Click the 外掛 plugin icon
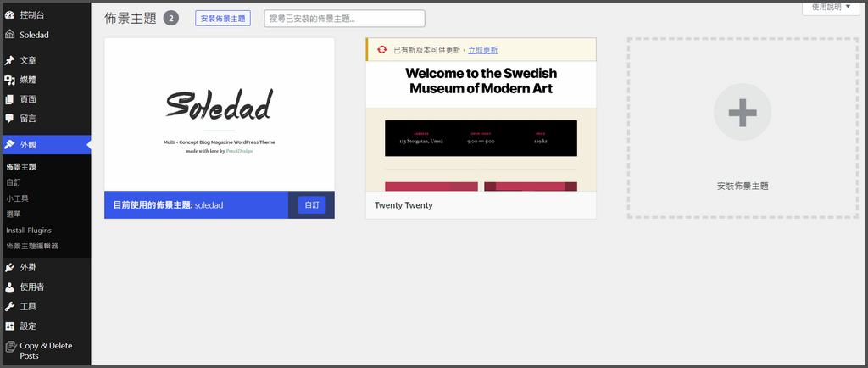Viewport: 868px width, 368px height. tap(9, 267)
